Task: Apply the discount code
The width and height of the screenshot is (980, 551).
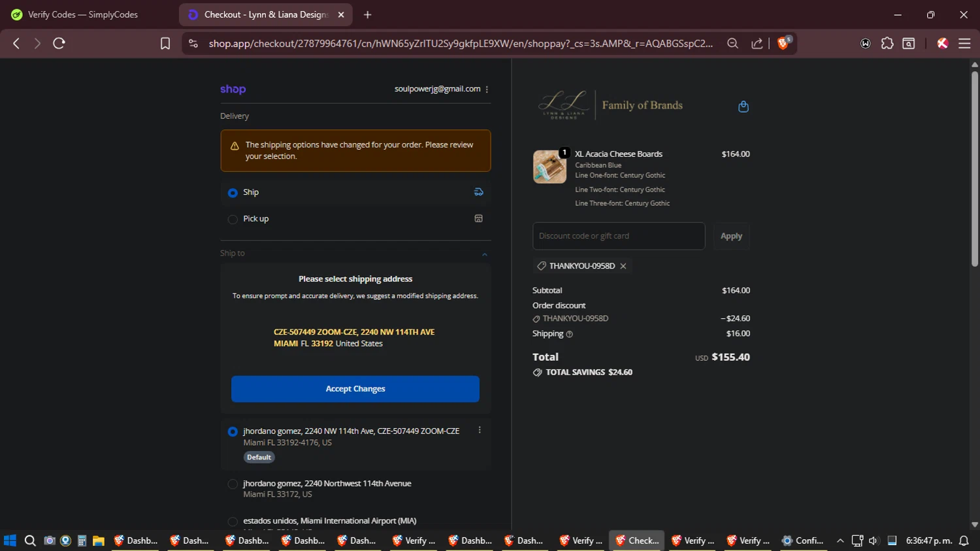Action: (731, 236)
